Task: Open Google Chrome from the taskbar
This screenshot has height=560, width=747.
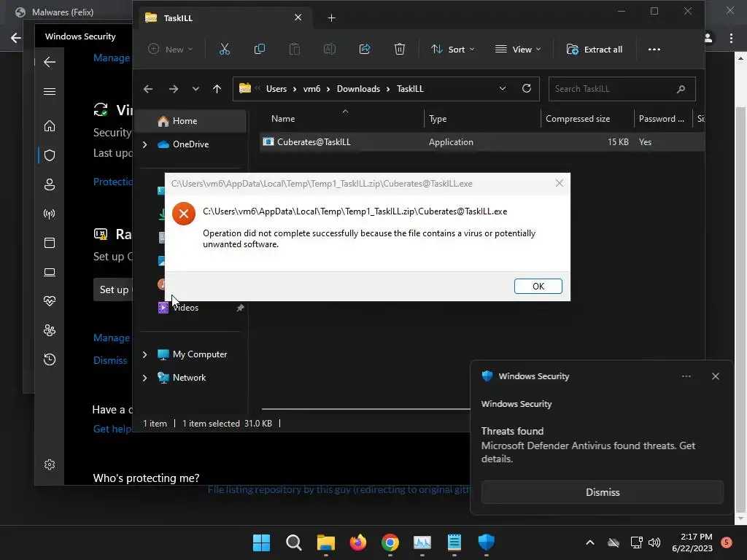Action: point(390,542)
